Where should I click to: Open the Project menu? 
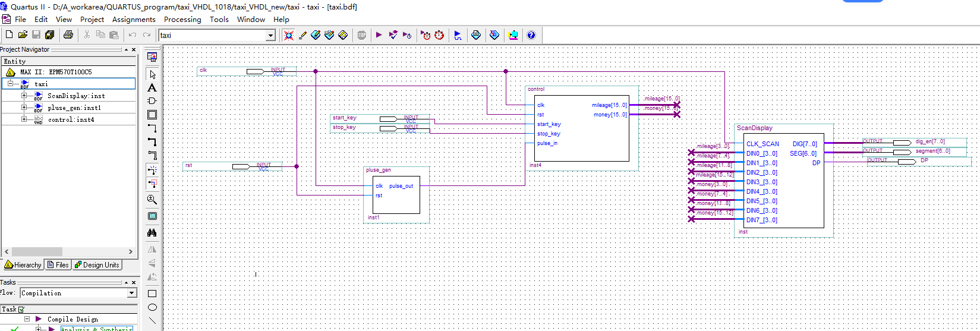(92, 19)
